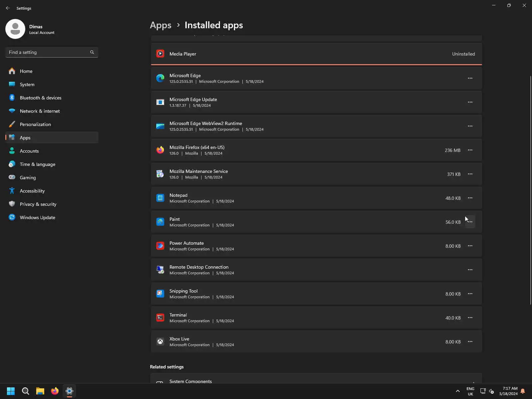The image size is (532, 399).
Task: Open Firefox from the taskbar
Action: [x=55, y=391]
